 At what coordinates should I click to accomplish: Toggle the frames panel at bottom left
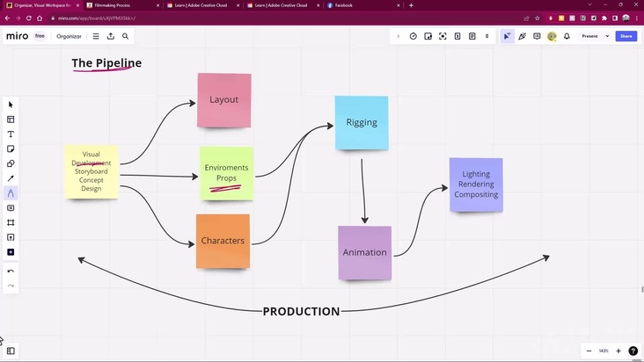point(11,351)
